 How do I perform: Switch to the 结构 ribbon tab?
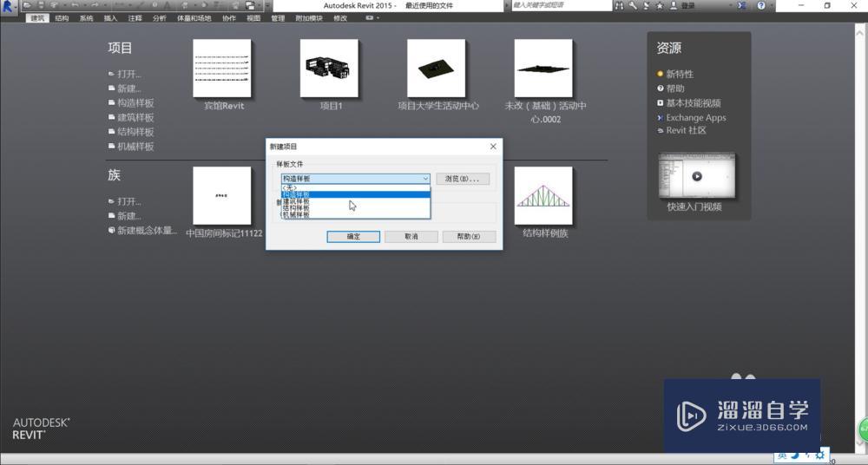coord(62,18)
